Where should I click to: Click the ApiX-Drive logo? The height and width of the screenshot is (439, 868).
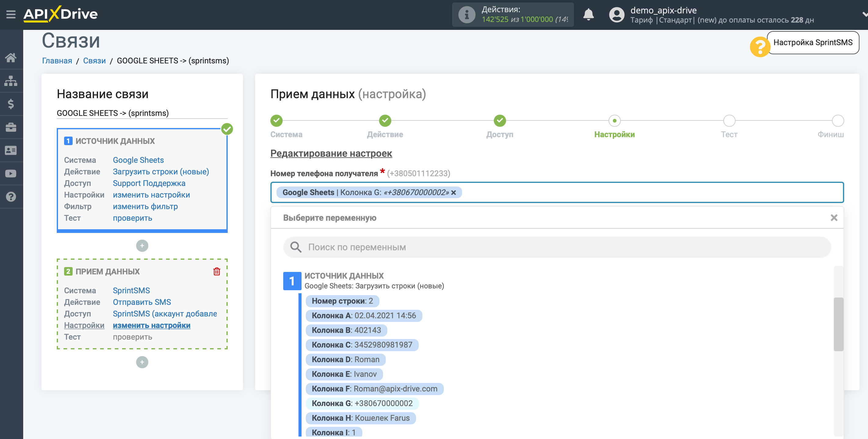[61, 14]
